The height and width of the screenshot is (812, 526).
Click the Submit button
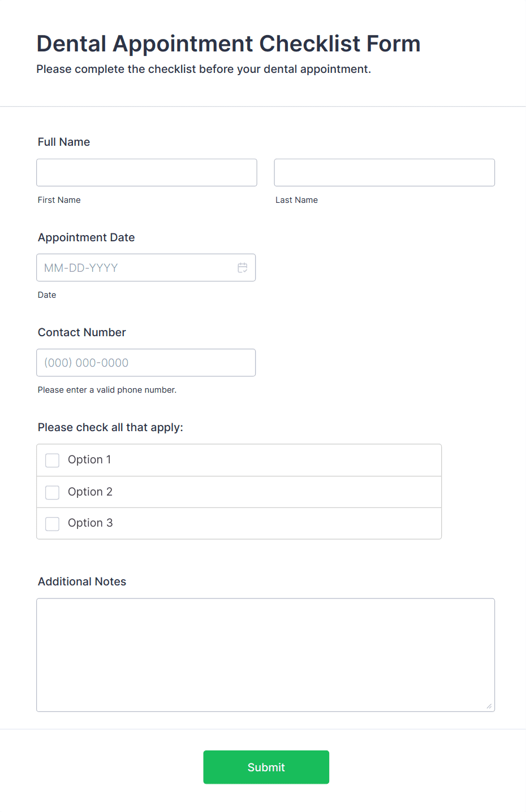266,767
